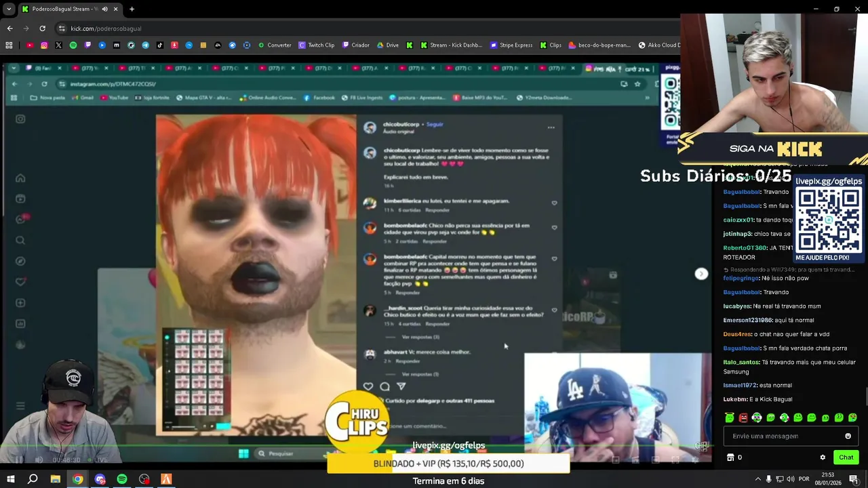The height and width of the screenshot is (488, 868).
Task: Open File Explorer from taskbar
Action: [x=56, y=479]
